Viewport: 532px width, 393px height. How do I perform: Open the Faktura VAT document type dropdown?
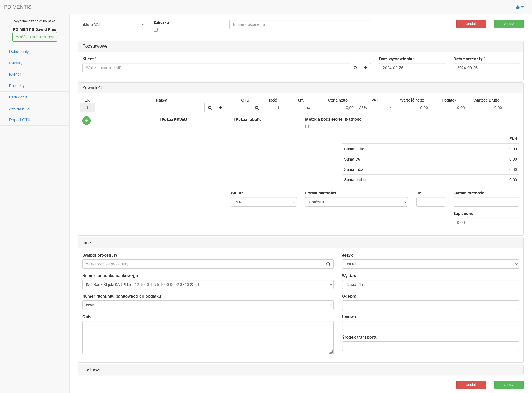click(112, 24)
